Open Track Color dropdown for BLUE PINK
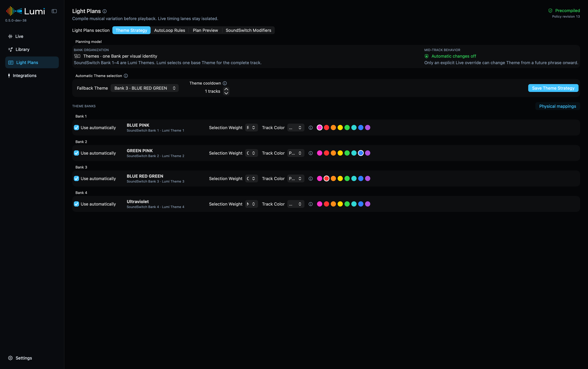588x369 pixels. point(296,128)
